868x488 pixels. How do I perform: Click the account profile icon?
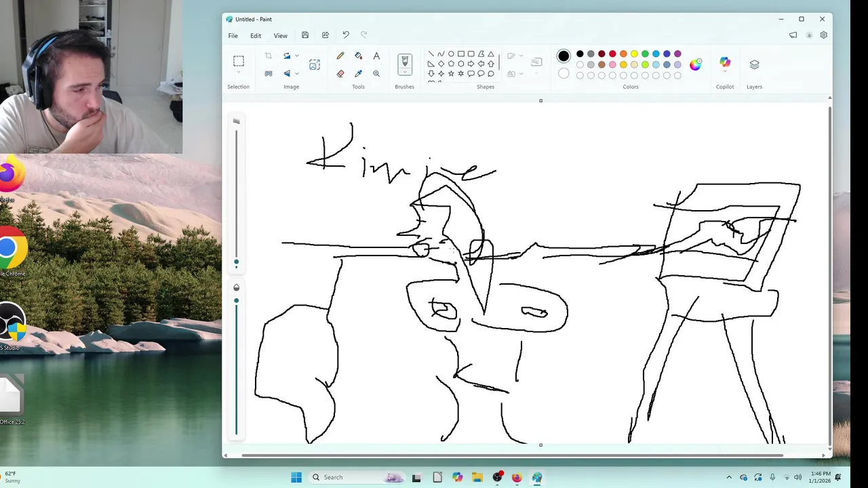tap(809, 35)
